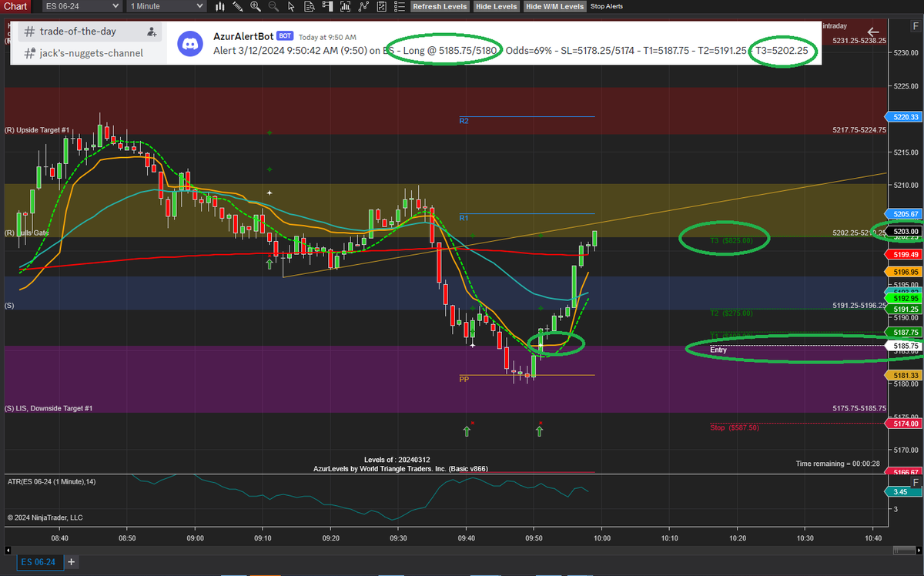Click the BOT badge next to AzurAlertBot
Screen dimensions: 924x576
pos(285,36)
